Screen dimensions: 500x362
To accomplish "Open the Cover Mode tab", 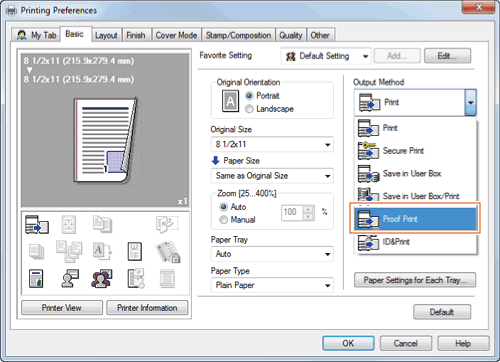I will [176, 35].
